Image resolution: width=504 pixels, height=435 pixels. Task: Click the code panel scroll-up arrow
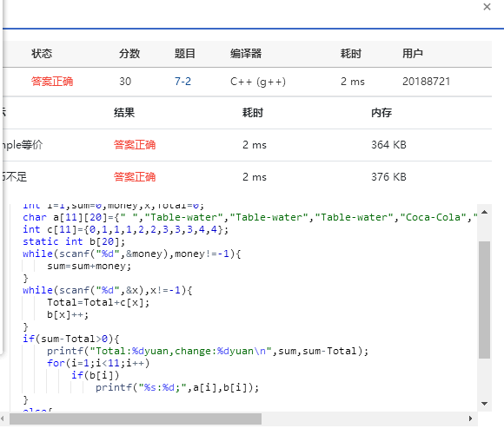coord(484,212)
